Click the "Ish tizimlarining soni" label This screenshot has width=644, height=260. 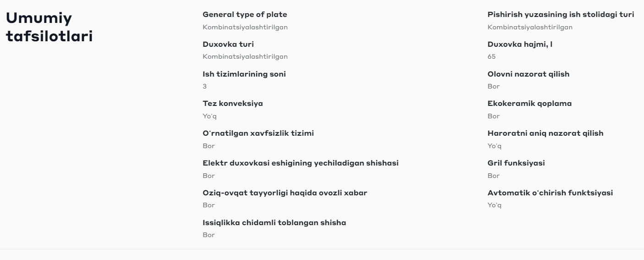pyautogui.click(x=244, y=74)
